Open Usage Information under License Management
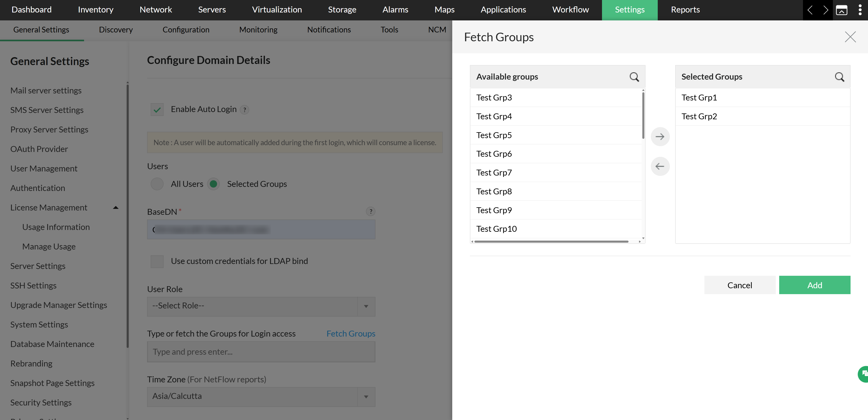This screenshot has width=868, height=420. (x=56, y=227)
